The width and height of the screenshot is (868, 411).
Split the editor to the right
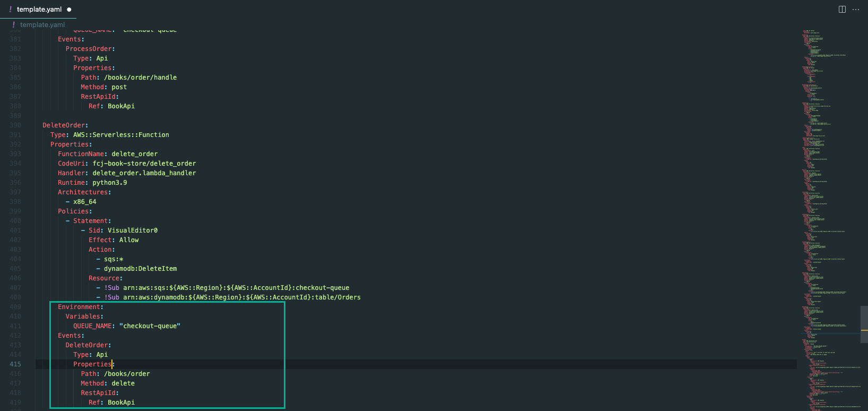point(842,10)
